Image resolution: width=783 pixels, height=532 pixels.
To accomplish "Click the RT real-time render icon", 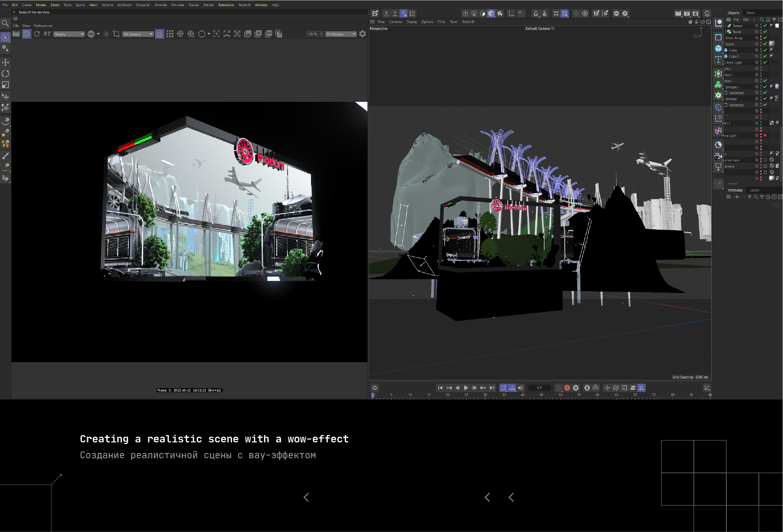I will coord(47,34).
